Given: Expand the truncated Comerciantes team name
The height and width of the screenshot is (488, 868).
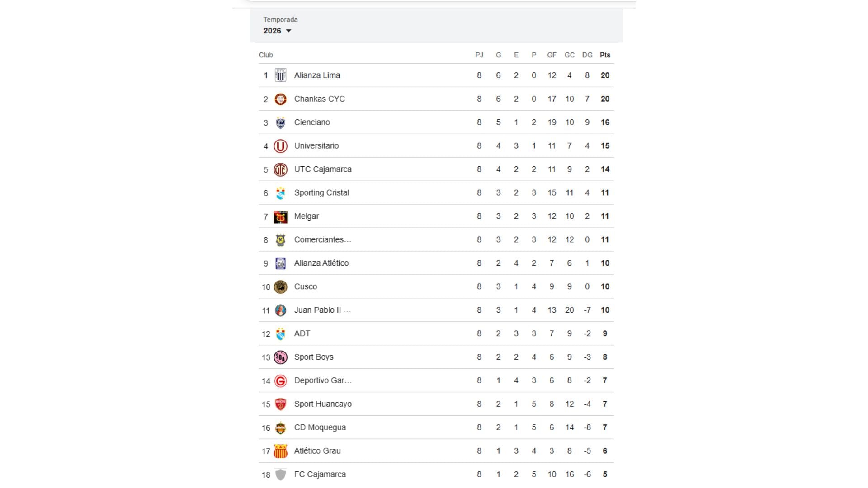Looking at the screenshot, I should (323, 239).
